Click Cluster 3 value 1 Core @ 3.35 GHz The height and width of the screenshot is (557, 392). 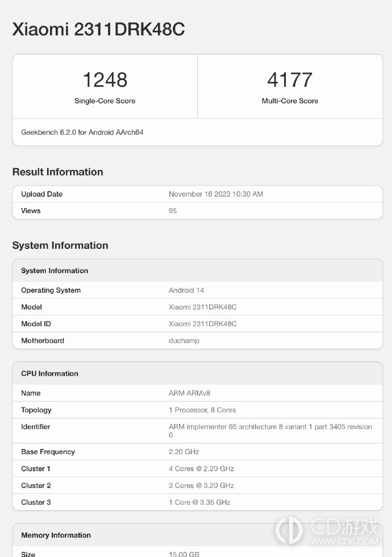point(199,502)
